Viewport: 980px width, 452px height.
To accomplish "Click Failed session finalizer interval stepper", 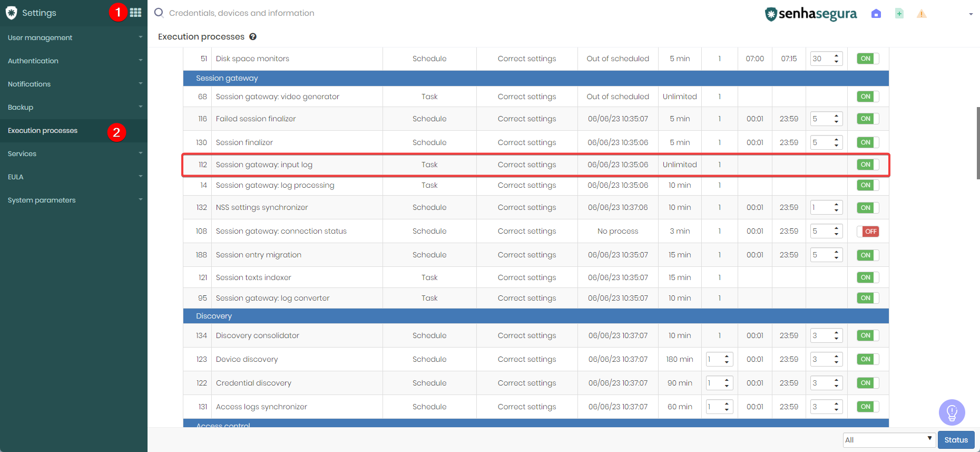I will (x=826, y=119).
